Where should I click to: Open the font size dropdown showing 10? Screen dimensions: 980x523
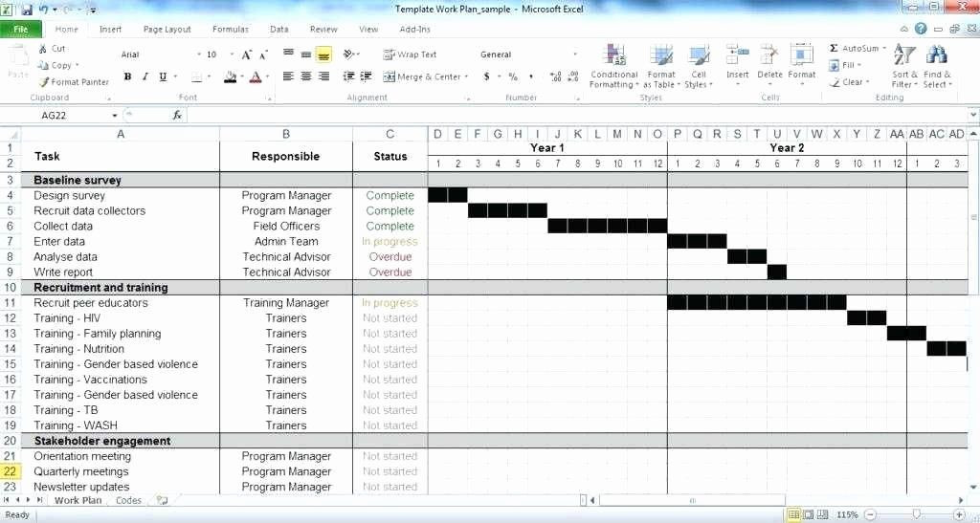tap(232, 54)
